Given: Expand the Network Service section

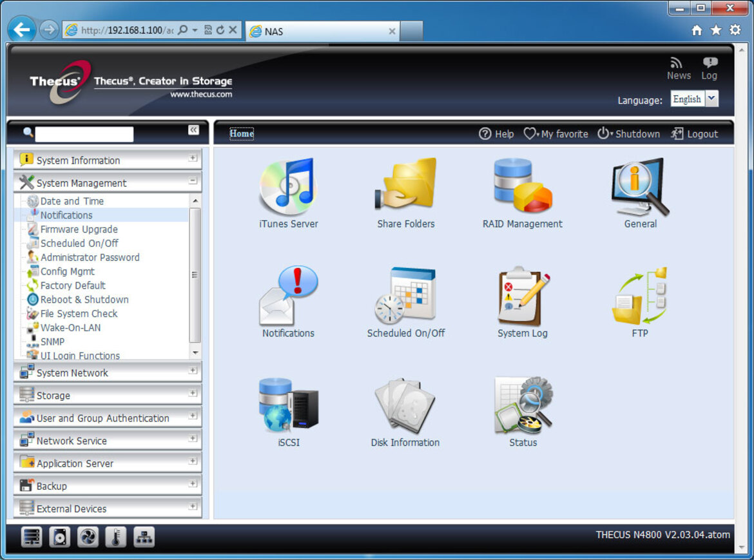Looking at the screenshot, I should coord(193,438).
